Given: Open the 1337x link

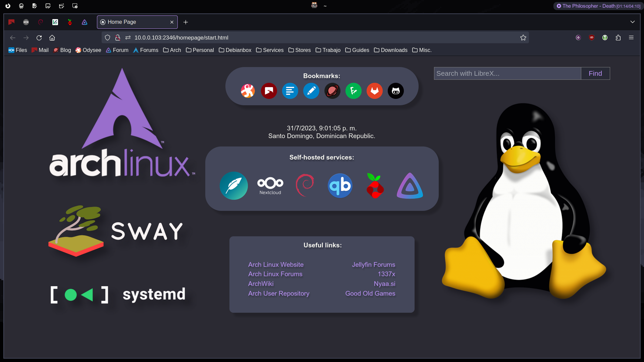Looking at the screenshot, I should (386, 274).
